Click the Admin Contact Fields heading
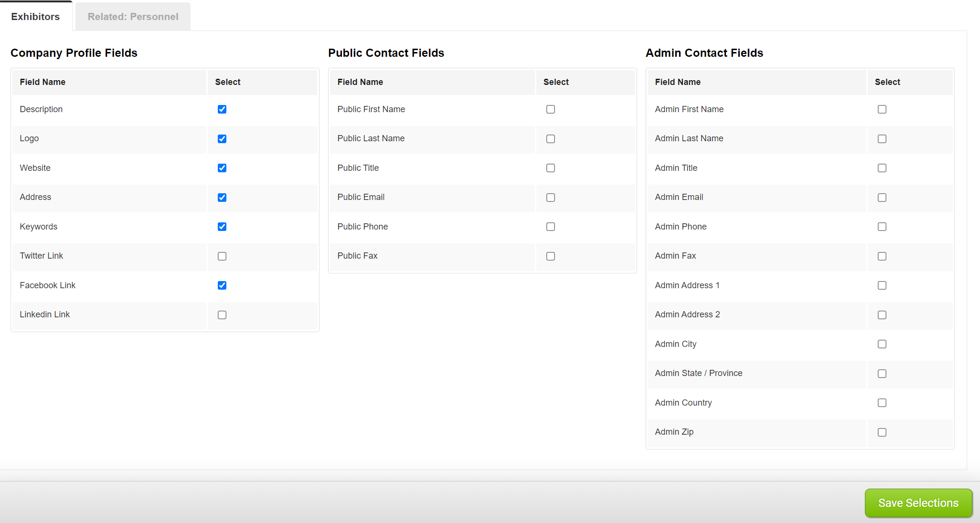 pyautogui.click(x=704, y=53)
